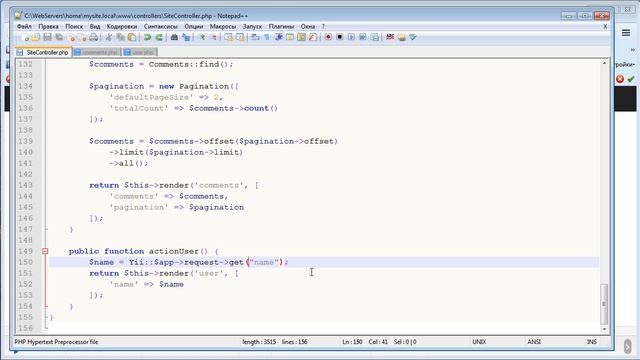The height and width of the screenshot is (360, 640).
Task: Click the ABC spell-check toolbar icon
Action: [x=390, y=38]
